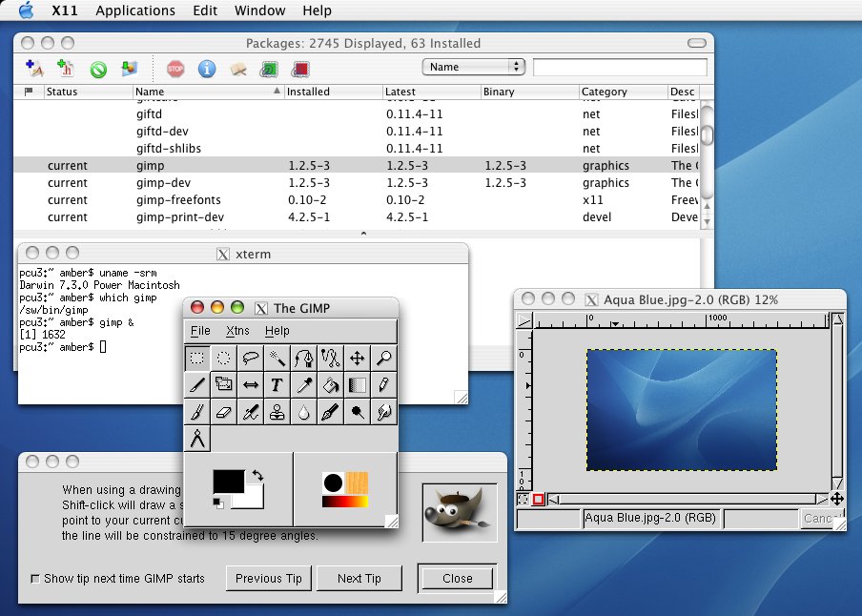
Task: Pick the Transform tool in toolbox
Action: 224,385
